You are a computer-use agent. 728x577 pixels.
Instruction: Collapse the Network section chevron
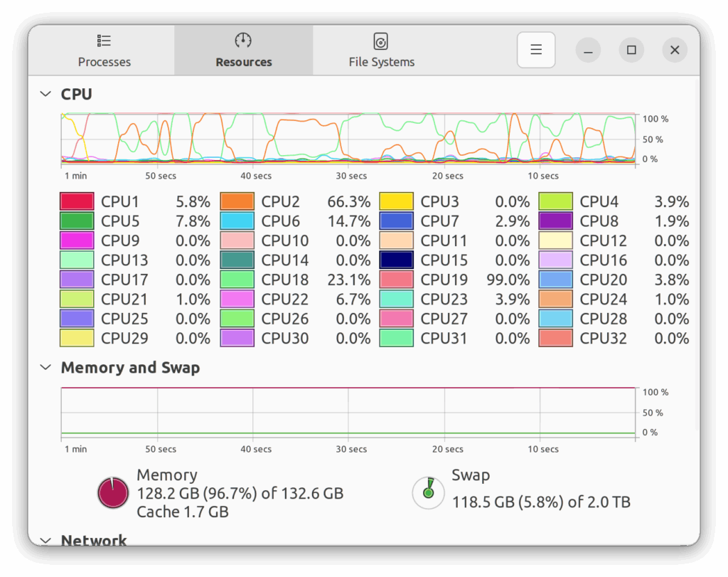45,540
